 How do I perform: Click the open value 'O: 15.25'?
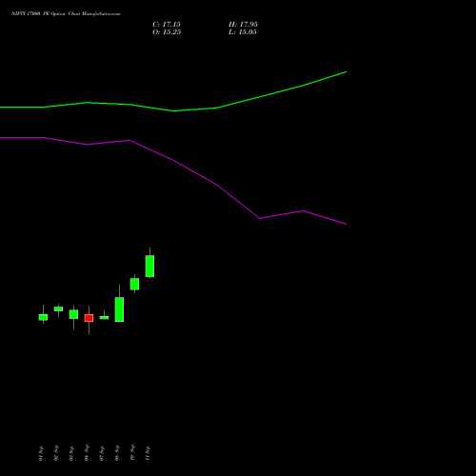[167, 32]
